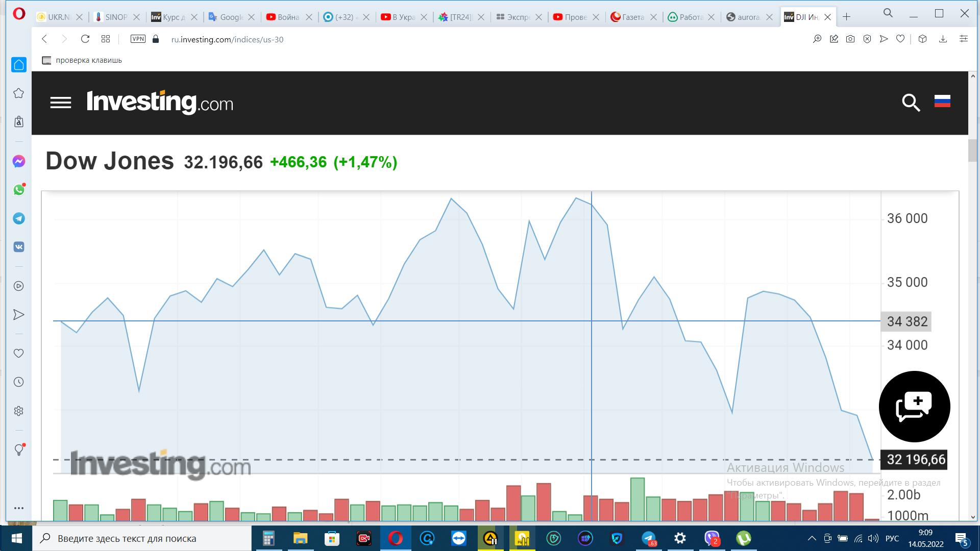980x551 pixels.
Task: Switch to the Google Translate tab
Action: 232,17
